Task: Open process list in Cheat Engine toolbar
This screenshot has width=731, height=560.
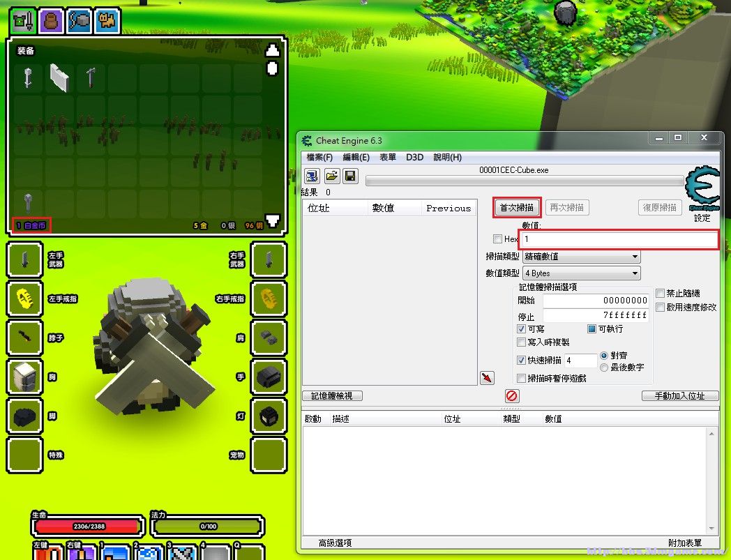Action: 312,176
